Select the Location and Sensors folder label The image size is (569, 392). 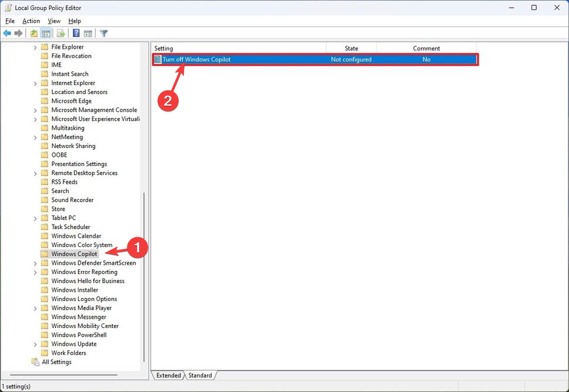tap(79, 92)
